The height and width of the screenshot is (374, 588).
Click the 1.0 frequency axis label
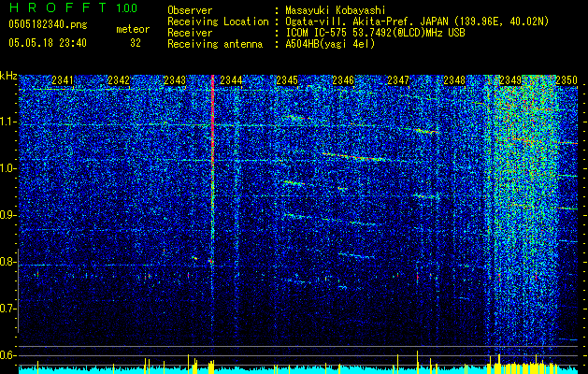(8, 169)
